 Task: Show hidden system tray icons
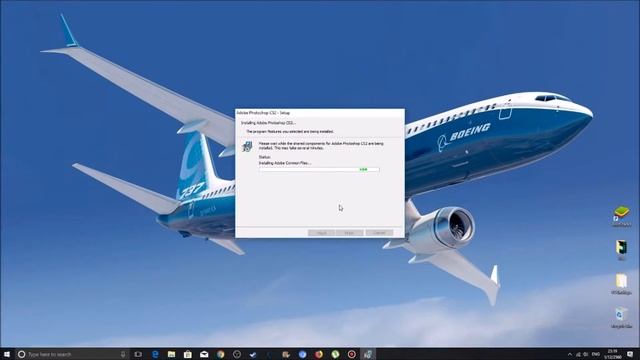tap(570, 354)
